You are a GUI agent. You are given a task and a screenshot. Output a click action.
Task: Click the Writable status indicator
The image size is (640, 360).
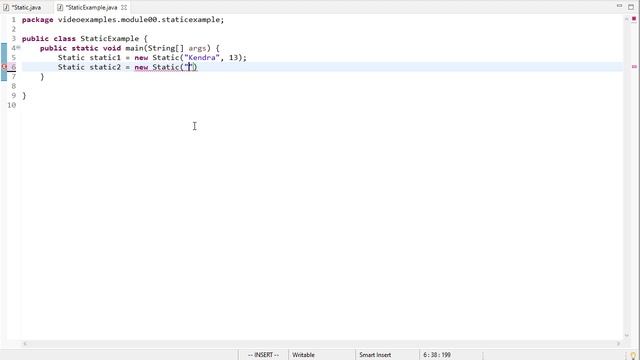click(x=303, y=355)
